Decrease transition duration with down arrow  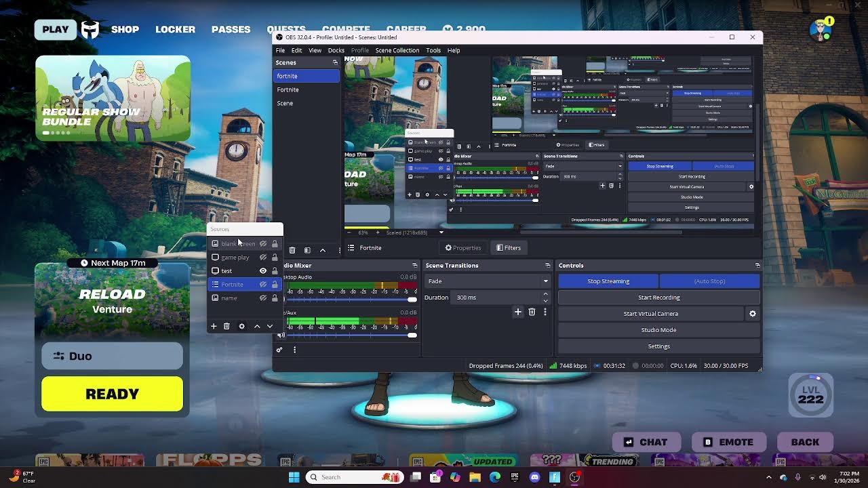click(x=545, y=300)
